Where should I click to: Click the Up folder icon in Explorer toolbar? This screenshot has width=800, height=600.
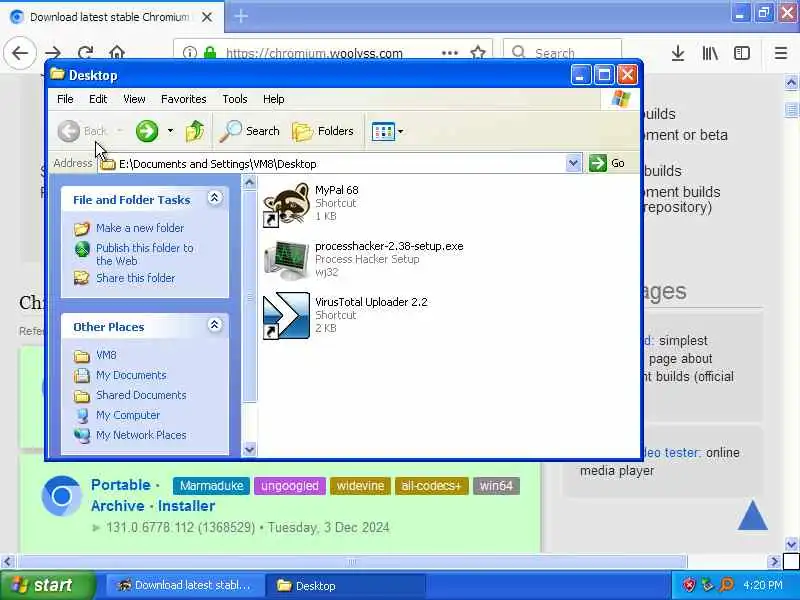[194, 131]
